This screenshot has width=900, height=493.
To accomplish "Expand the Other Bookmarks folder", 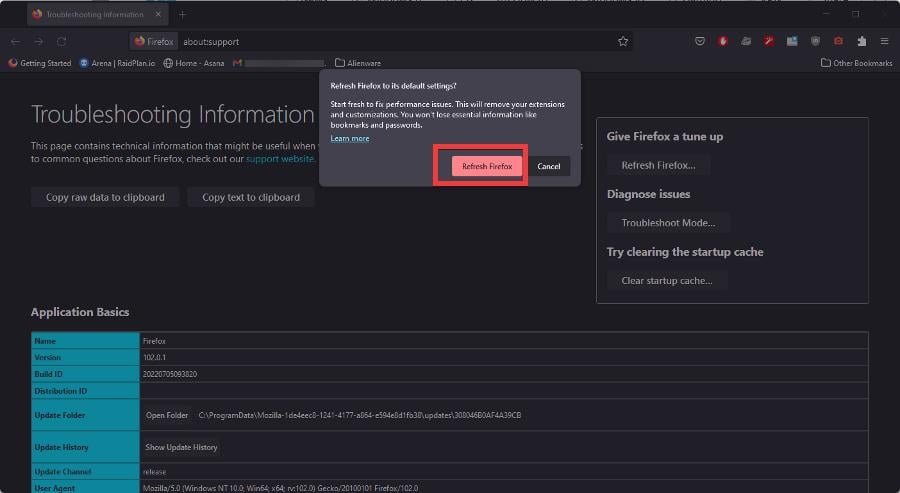I will 856,63.
